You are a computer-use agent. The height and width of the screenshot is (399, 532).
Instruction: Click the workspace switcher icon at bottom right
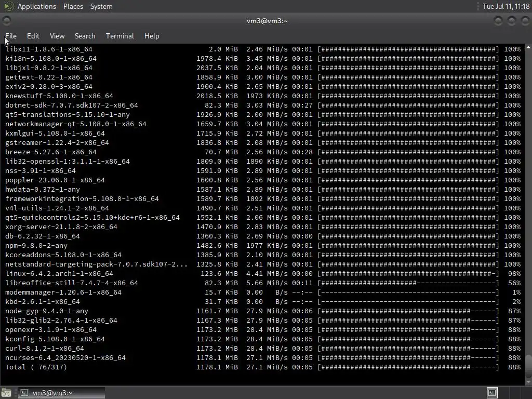click(492, 393)
